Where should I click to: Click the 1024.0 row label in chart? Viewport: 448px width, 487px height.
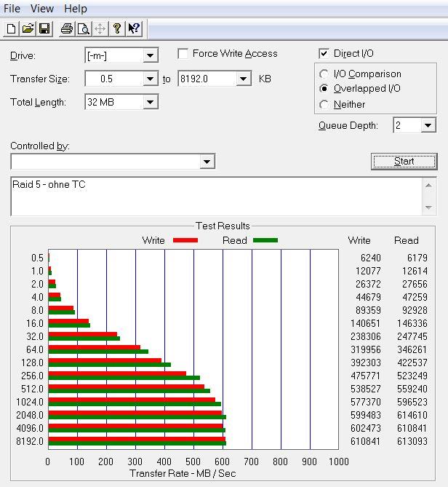point(30,403)
